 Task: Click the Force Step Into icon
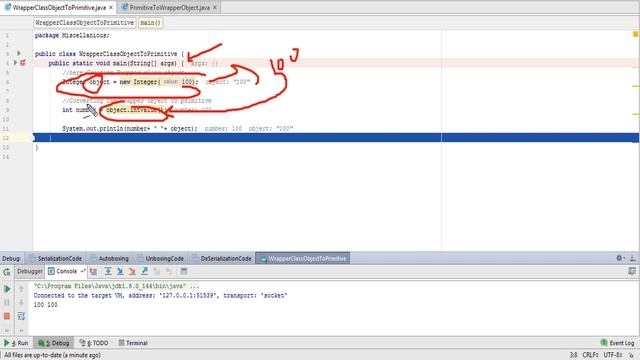pos(132,271)
